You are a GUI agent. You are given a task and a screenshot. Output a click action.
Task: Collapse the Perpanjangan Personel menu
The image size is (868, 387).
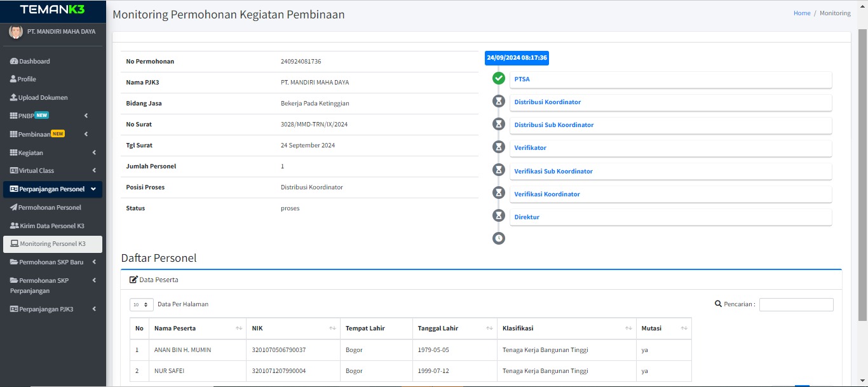(93, 189)
